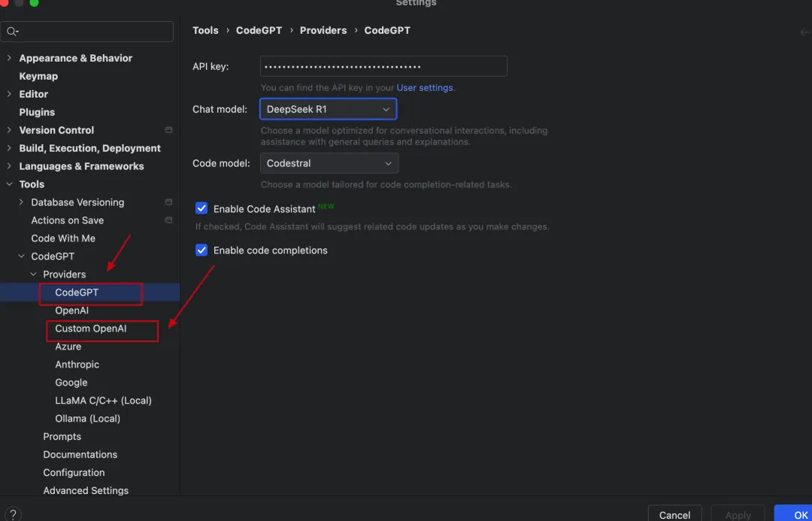Viewport: 812px width, 521px height.
Task: Select Azure provider in the tree
Action: [x=68, y=347]
